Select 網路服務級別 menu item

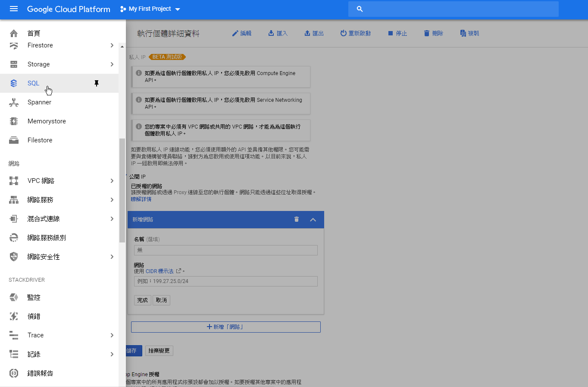pos(59,238)
